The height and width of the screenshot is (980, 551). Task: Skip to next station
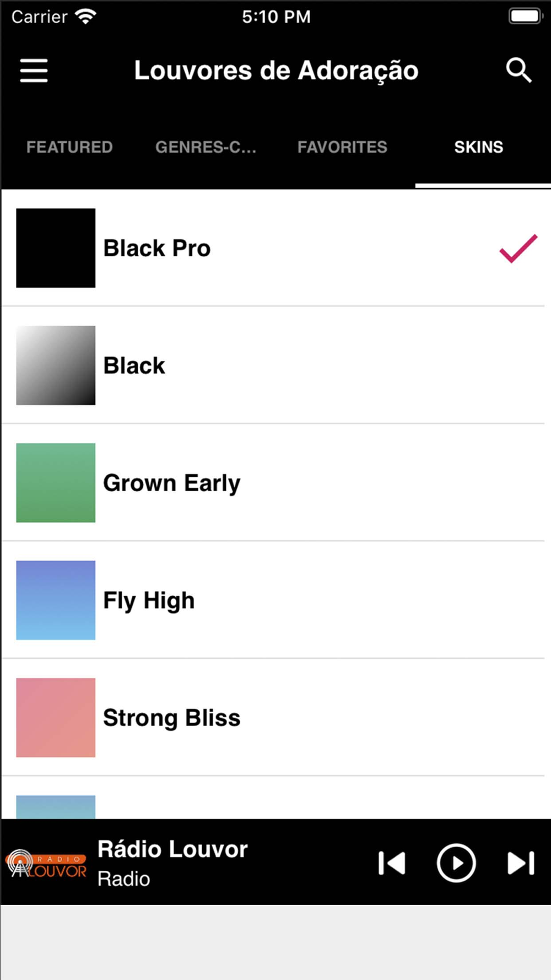(521, 863)
